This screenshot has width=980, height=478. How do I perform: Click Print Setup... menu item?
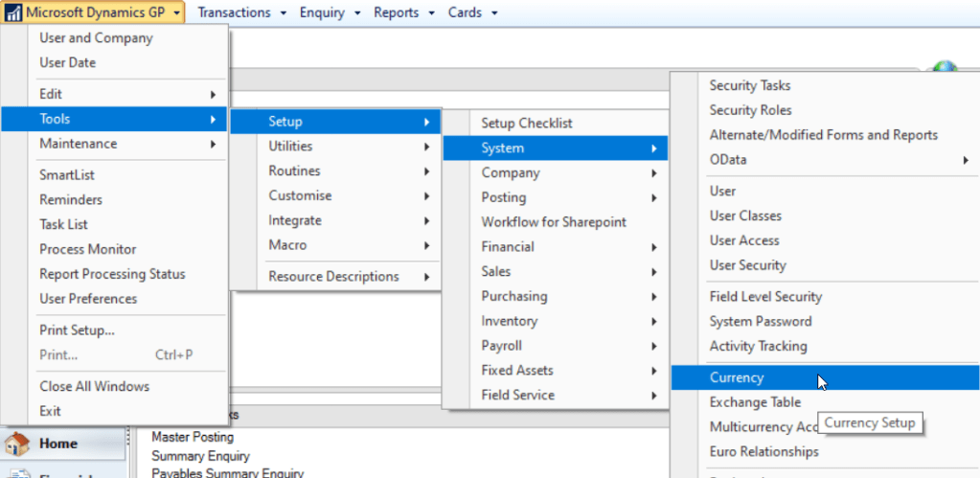coord(77,330)
